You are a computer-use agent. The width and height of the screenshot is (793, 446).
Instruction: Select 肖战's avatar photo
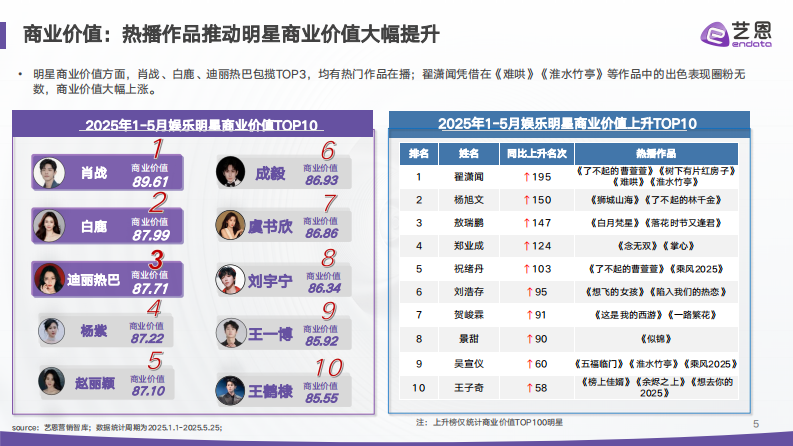coord(47,174)
